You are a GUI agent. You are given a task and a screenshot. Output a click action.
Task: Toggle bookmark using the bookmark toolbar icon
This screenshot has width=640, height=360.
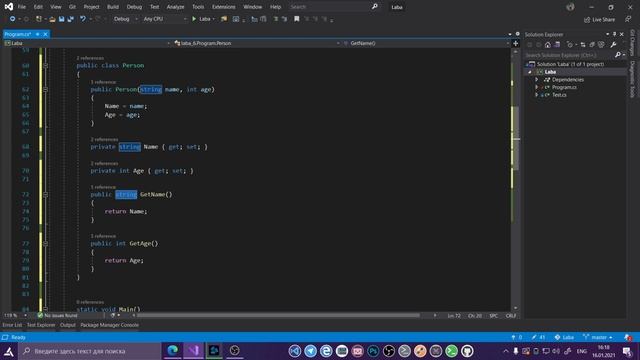coord(297,19)
